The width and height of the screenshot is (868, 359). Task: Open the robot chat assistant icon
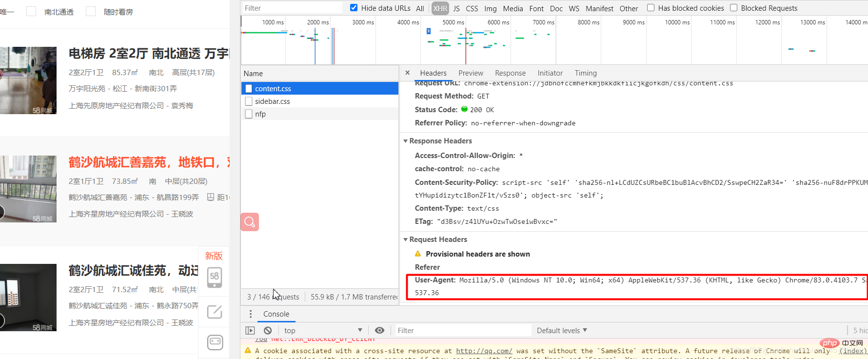[215, 342]
